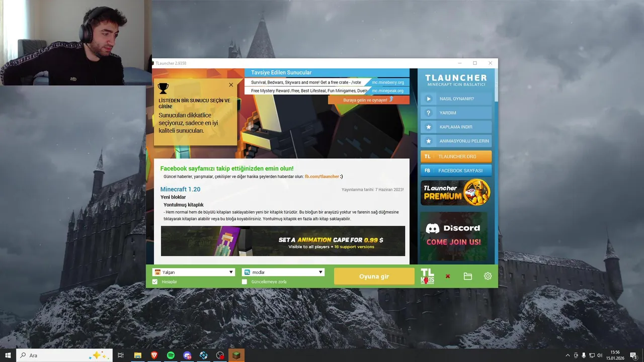This screenshot has width=644, height=362.
Task: Click the 'Tavsiye Edilen Sunucular' header
Action: click(x=281, y=72)
